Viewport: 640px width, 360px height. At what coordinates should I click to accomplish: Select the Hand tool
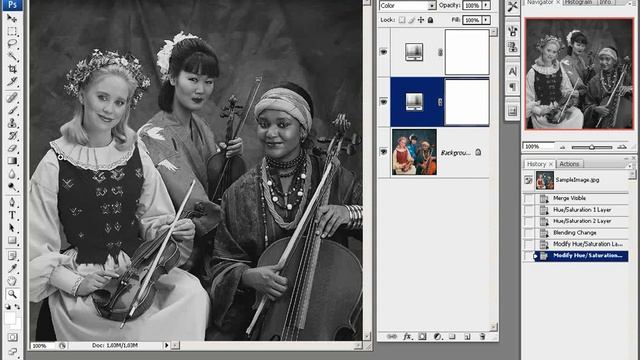(x=12, y=281)
